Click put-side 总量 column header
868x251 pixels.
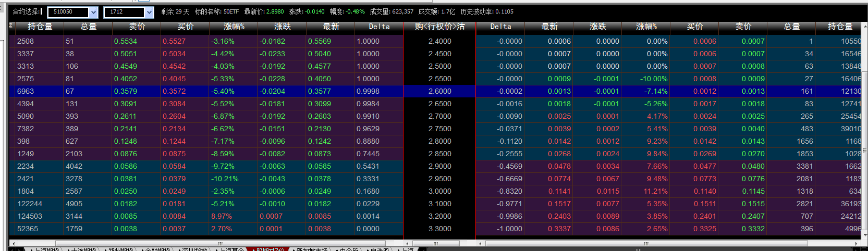point(791,27)
